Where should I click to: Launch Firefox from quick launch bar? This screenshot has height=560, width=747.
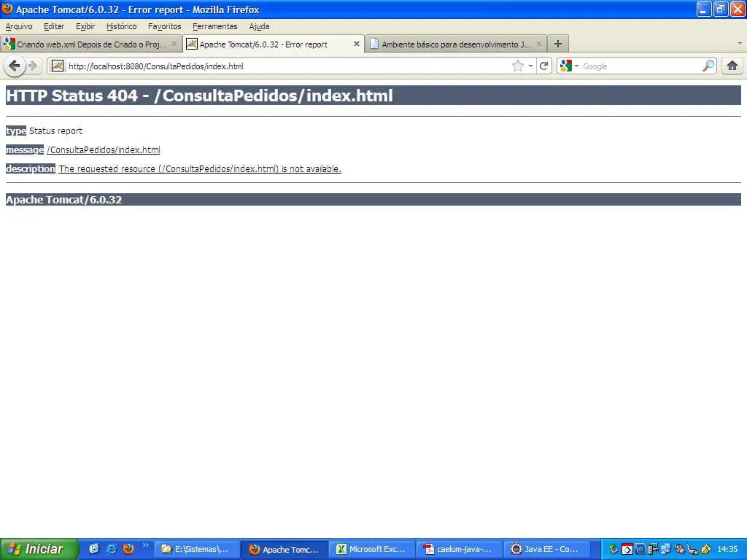pyautogui.click(x=128, y=548)
